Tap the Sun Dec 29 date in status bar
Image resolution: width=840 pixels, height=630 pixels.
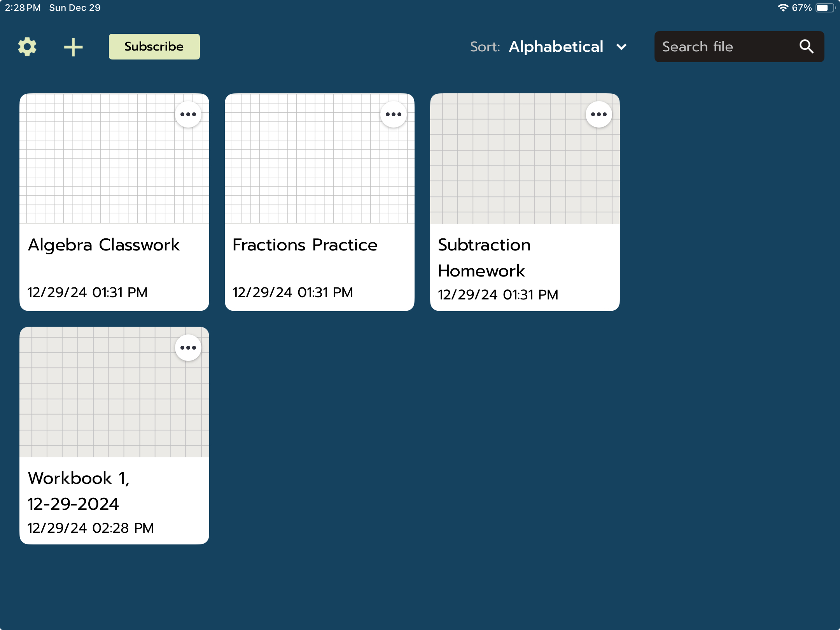click(x=75, y=8)
